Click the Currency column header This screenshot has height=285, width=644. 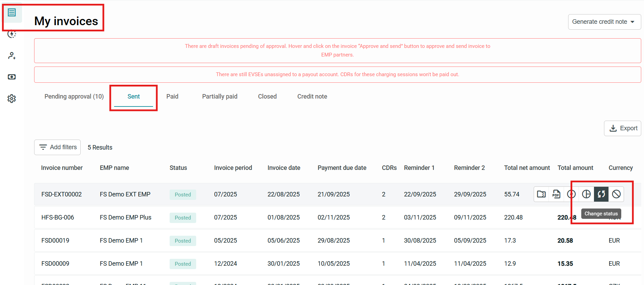point(621,168)
